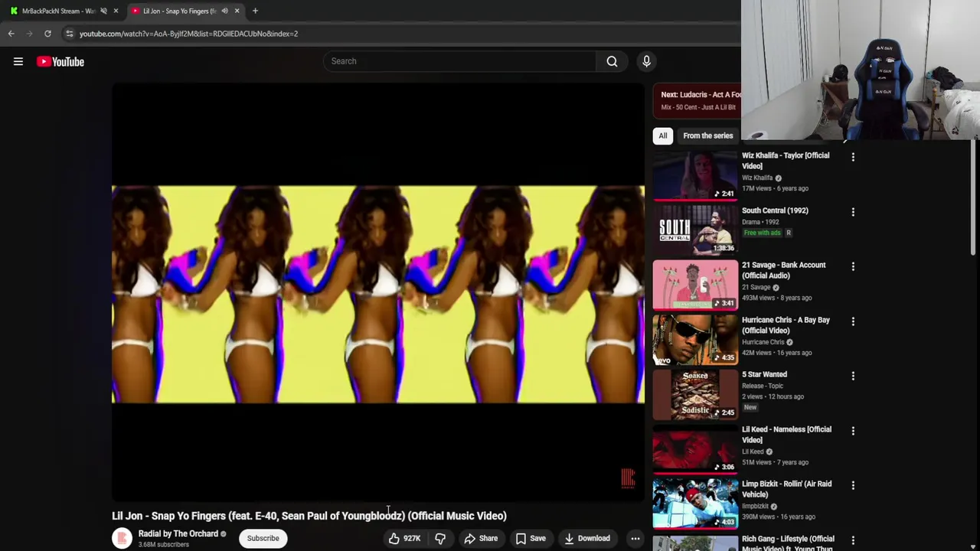The image size is (980, 551).
Task: Reload the page with the refresh icon
Action: coord(47,34)
